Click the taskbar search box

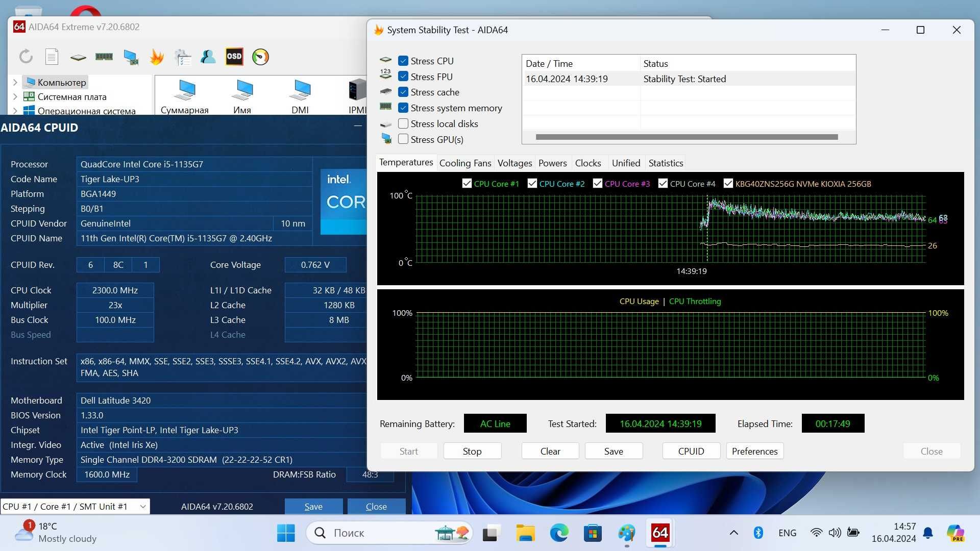click(389, 533)
